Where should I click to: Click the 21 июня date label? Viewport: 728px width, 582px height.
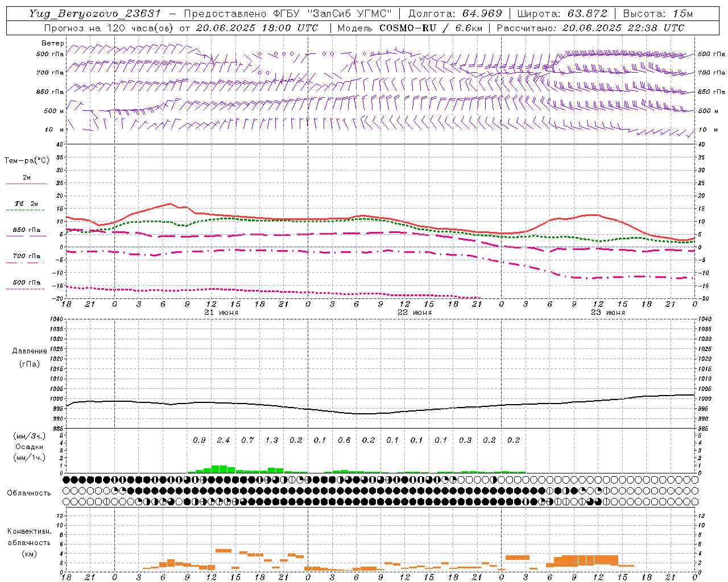tap(221, 313)
